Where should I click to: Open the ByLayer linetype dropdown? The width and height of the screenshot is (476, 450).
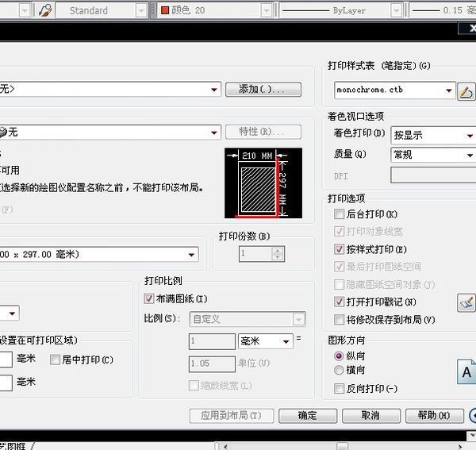click(x=396, y=11)
